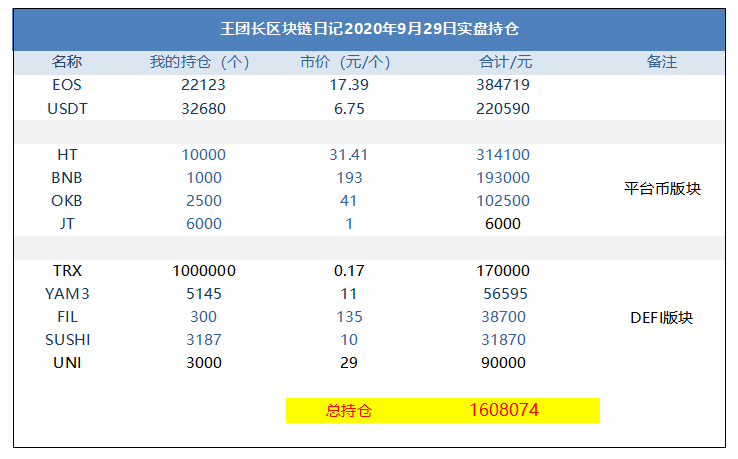Click the BNB name cell

pyautogui.click(x=67, y=177)
